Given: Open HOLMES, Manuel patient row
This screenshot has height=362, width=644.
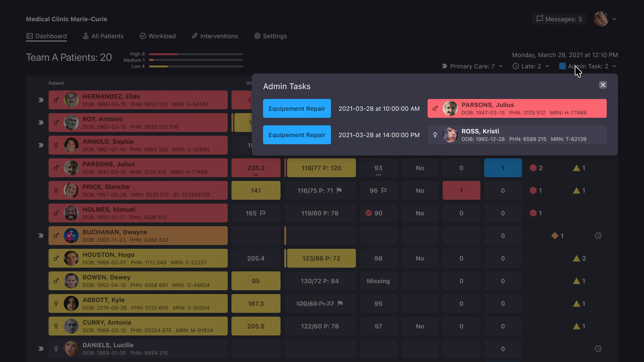Looking at the screenshot, I should point(138,213).
